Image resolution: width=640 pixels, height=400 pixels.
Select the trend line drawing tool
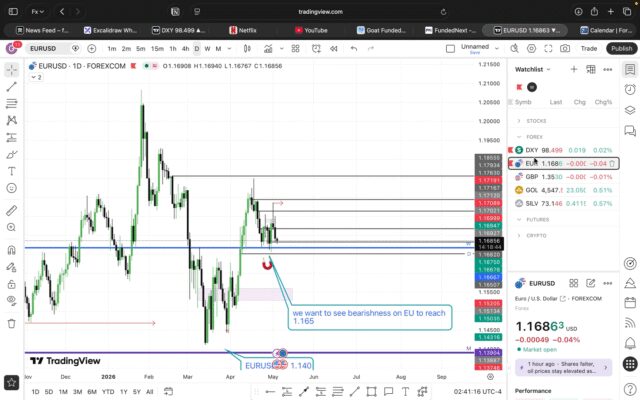pos(11,87)
